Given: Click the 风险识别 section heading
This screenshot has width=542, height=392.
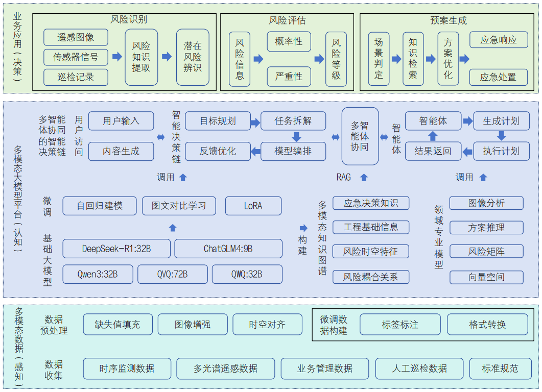Looking at the screenshot, I should [x=129, y=20].
